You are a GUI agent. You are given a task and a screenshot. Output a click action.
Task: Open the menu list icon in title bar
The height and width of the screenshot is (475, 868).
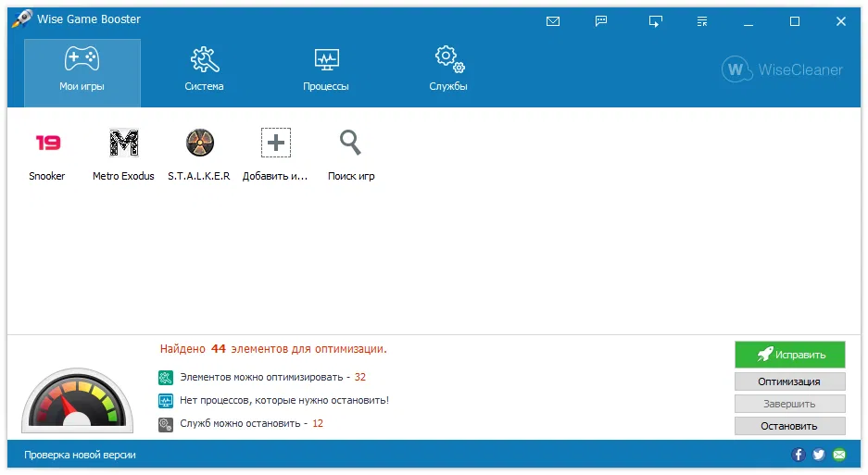pyautogui.click(x=702, y=21)
